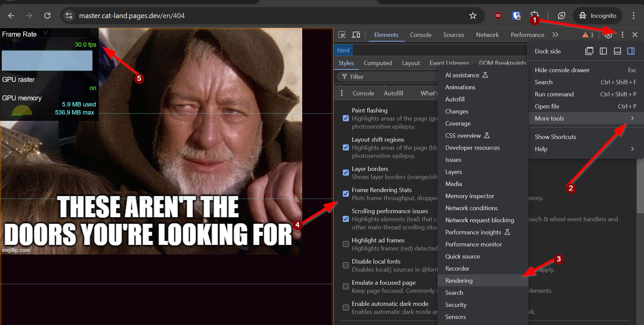Select the Inspect element cursor tool
Viewport: 644px width, 325px height.
coord(341,35)
